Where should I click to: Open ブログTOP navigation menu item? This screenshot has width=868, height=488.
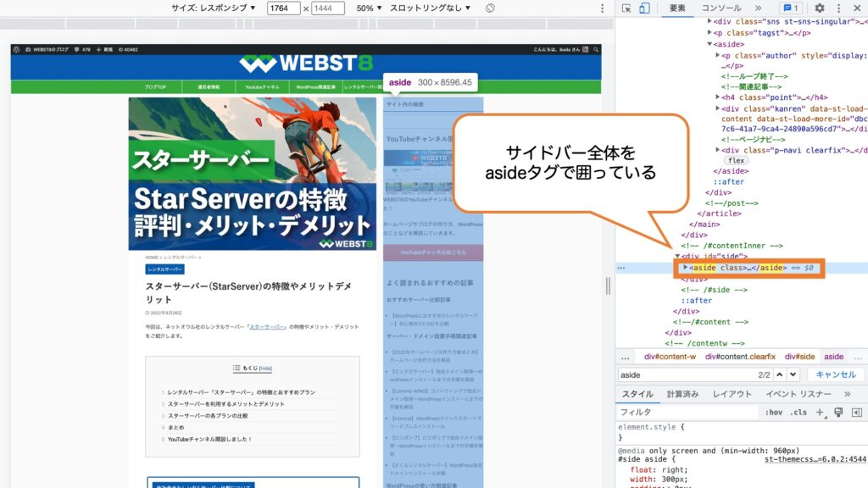pyautogui.click(x=155, y=87)
